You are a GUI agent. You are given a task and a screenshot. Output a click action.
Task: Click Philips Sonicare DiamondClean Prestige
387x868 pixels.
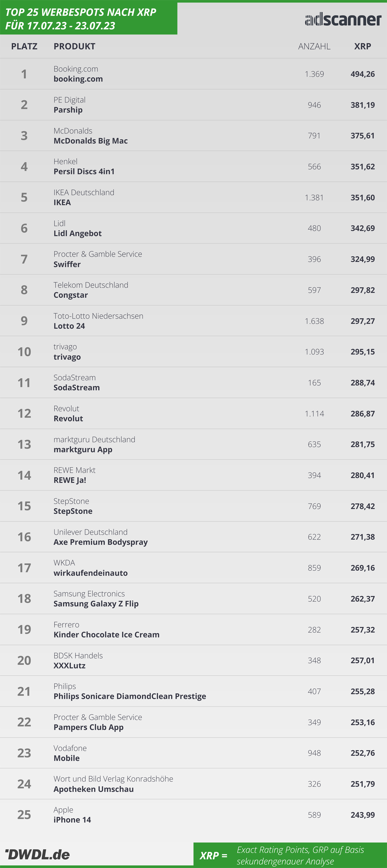(x=130, y=696)
